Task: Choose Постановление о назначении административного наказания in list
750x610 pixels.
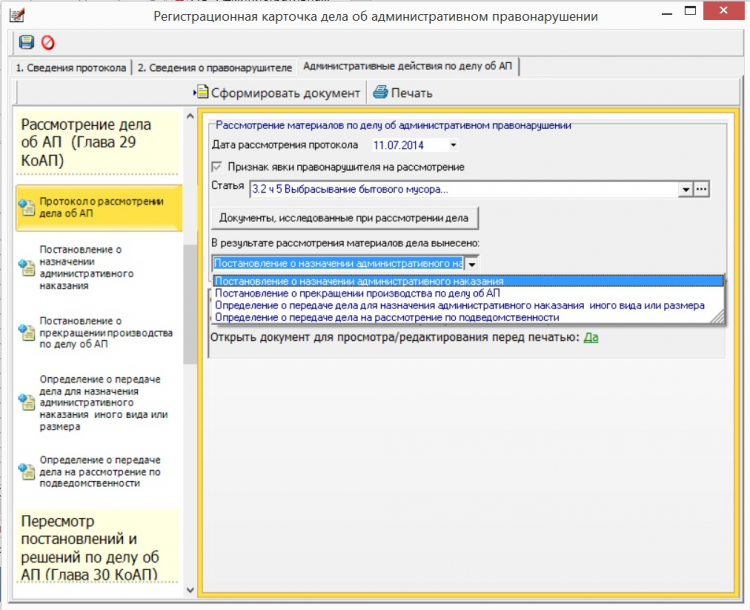Action: click(x=468, y=281)
